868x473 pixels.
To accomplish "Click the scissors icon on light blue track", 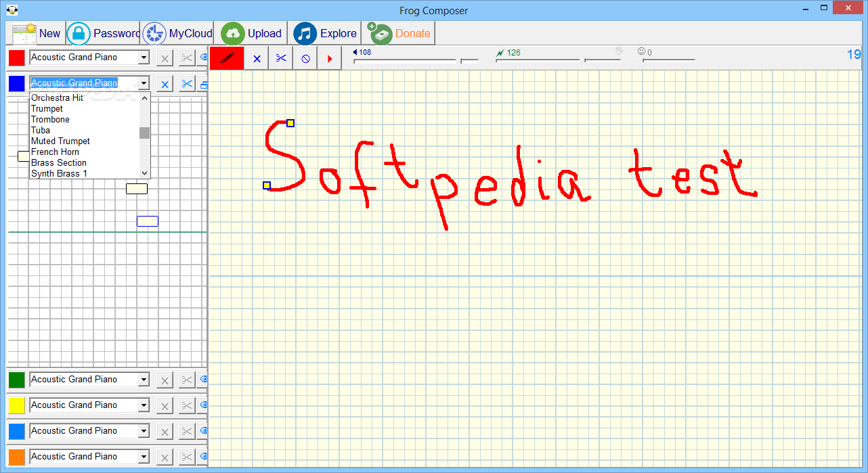I will click(187, 432).
